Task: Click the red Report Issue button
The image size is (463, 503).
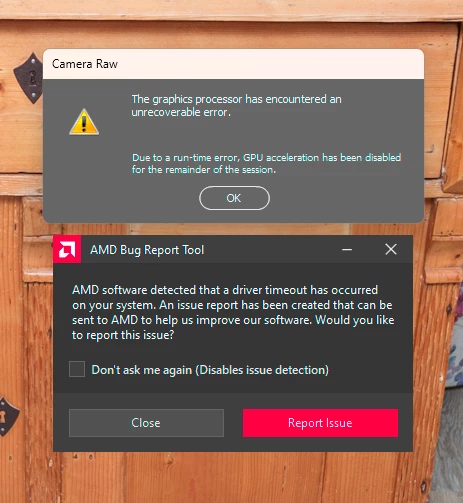Action: click(x=320, y=423)
